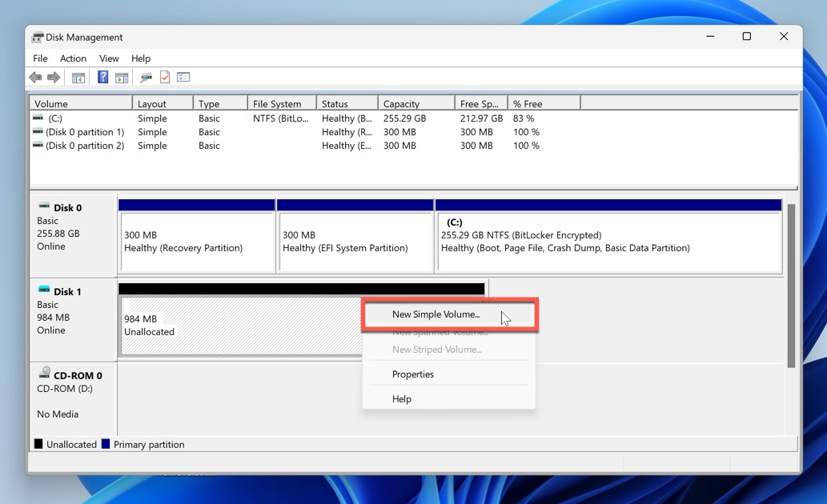Open Help via the blue question mark icon
Viewport: 827px width, 504px height.
coord(102,77)
